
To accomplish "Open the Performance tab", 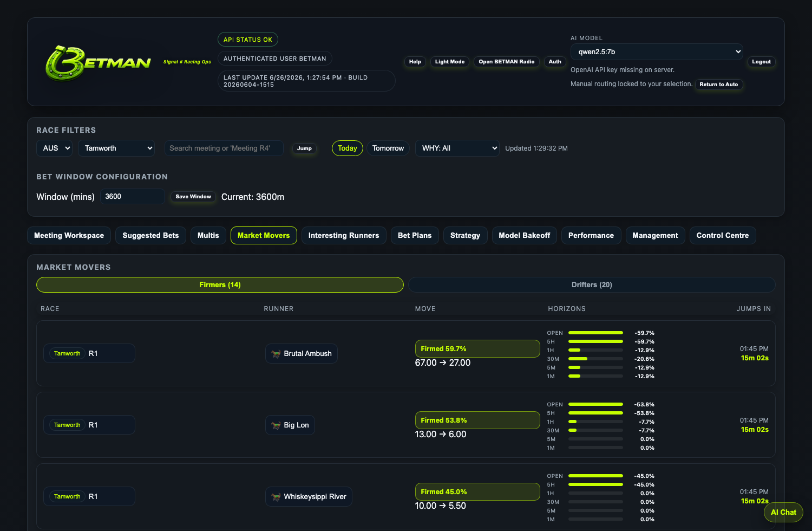I will [x=591, y=235].
